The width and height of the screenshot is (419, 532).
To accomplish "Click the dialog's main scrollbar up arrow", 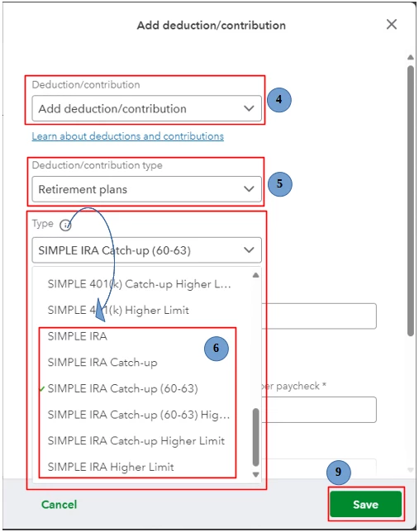I will pyautogui.click(x=411, y=57).
